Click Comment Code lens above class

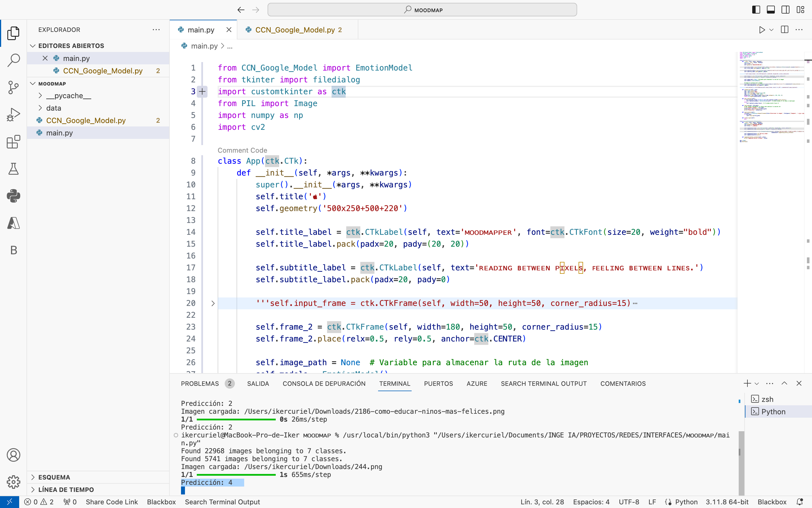[242, 150]
